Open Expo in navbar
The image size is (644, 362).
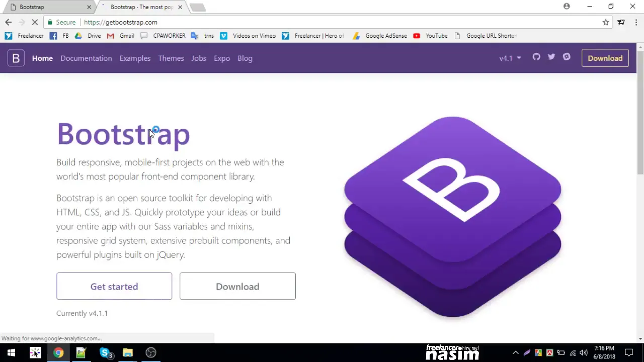(x=222, y=58)
